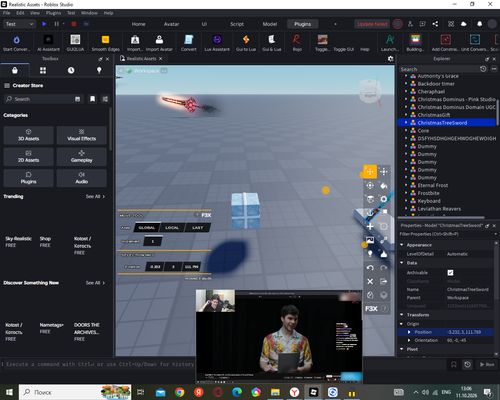Expand the Eternal Frost model

(406, 185)
